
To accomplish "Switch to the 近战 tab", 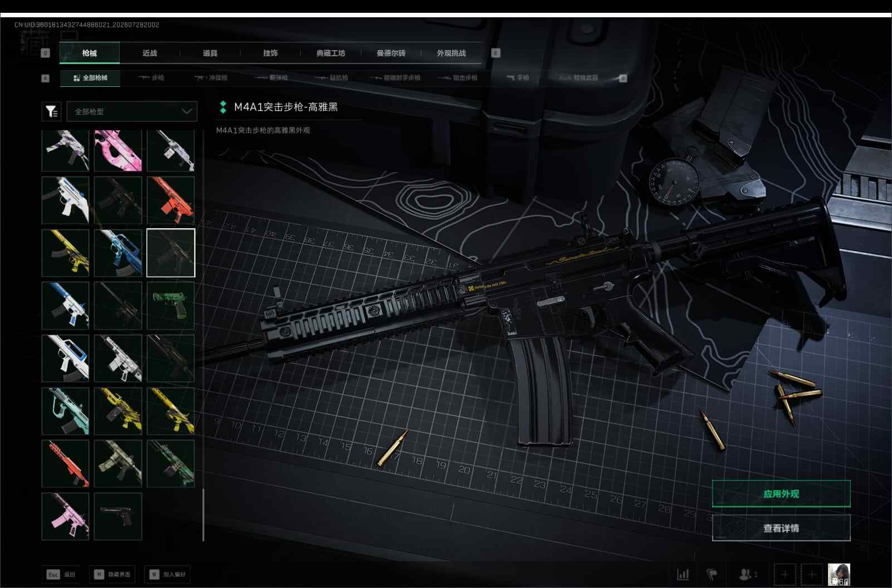I will (150, 53).
